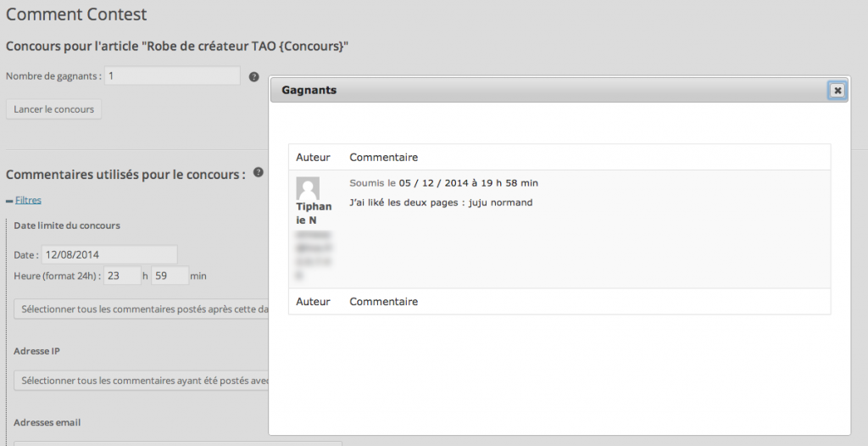Click the bottom Auteur footer header
868x446 pixels.
point(313,302)
